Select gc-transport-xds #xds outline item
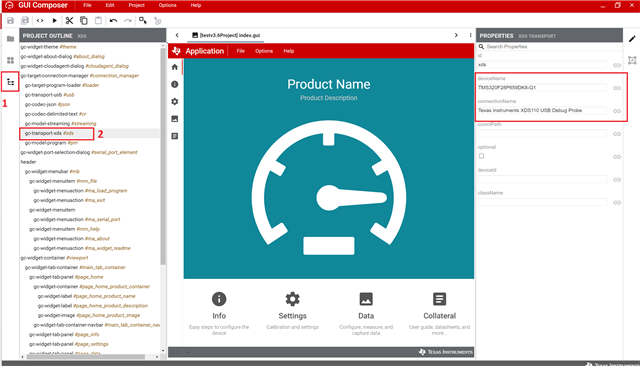The width and height of the screenshot is (640, 366). tap(49, 133)
